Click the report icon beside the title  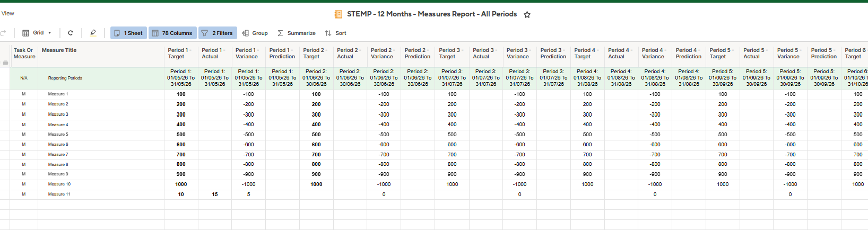[338, 14]
